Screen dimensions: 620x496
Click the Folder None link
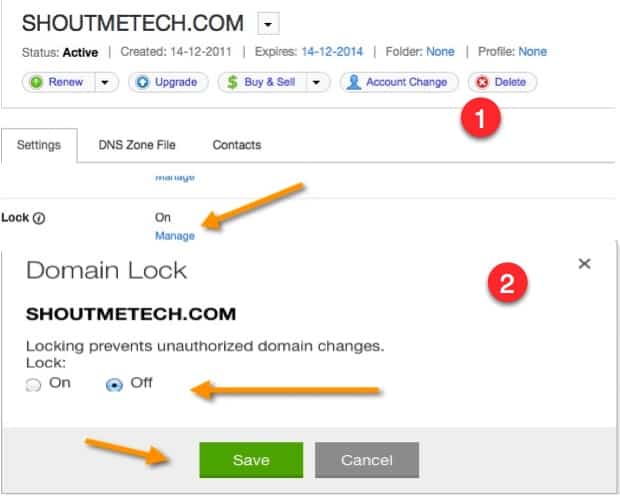440,52
